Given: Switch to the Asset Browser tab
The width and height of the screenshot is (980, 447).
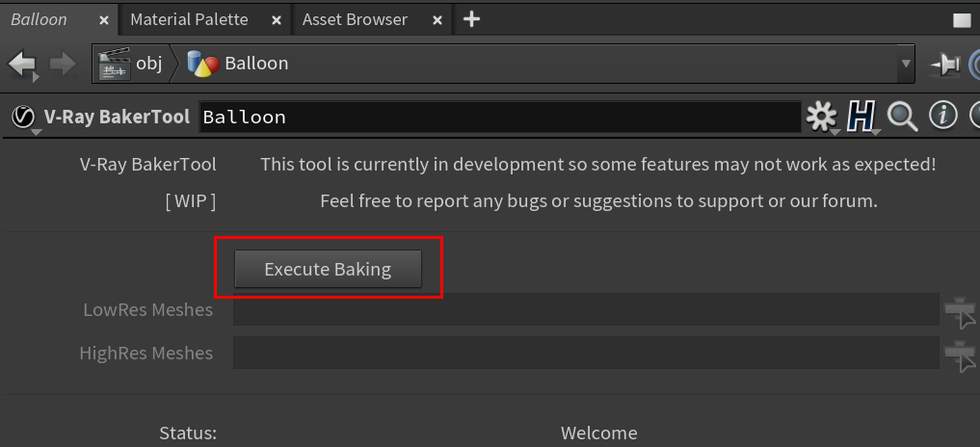Looking at the screenshot, I should (x=355, y=19).
